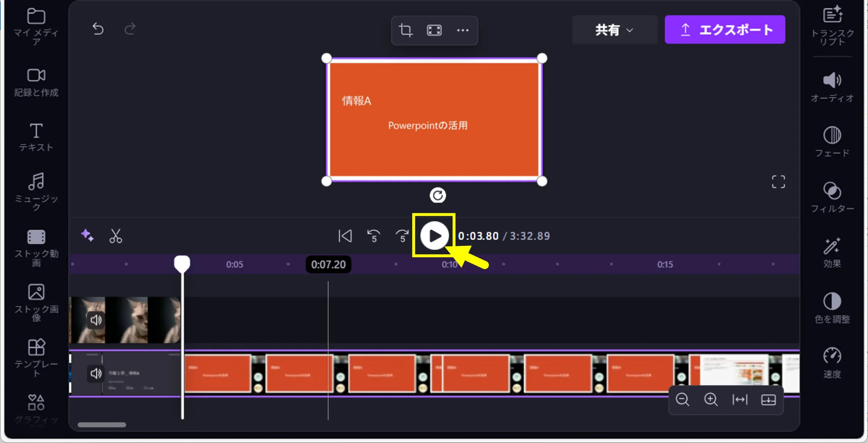Mute the cat video clip audio

tap(96, 320)
